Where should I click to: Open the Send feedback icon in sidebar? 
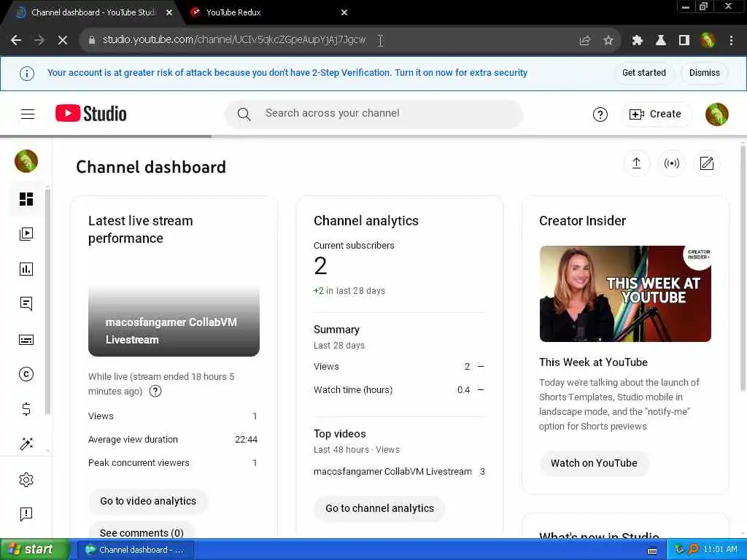coord(26,514)
